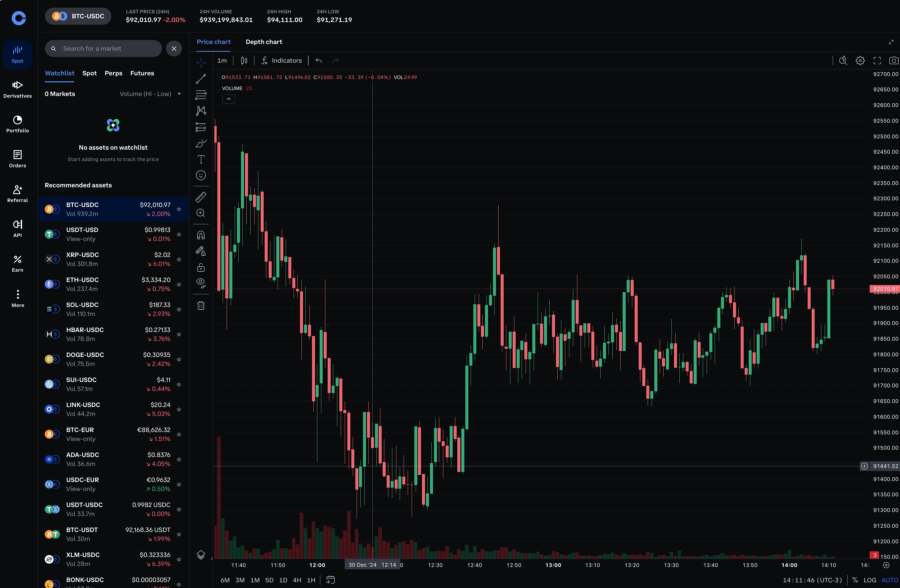Click the trash remove drawings icon

[201, 306]
